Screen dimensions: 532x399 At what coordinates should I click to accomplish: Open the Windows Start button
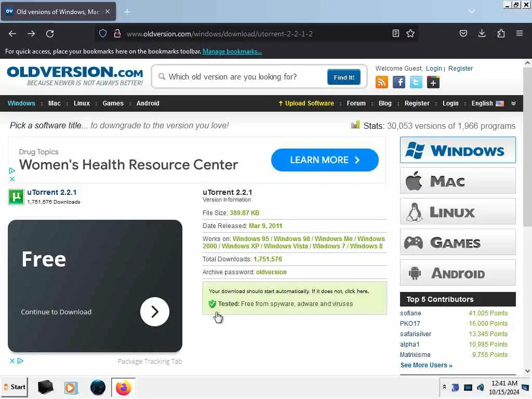15,387
